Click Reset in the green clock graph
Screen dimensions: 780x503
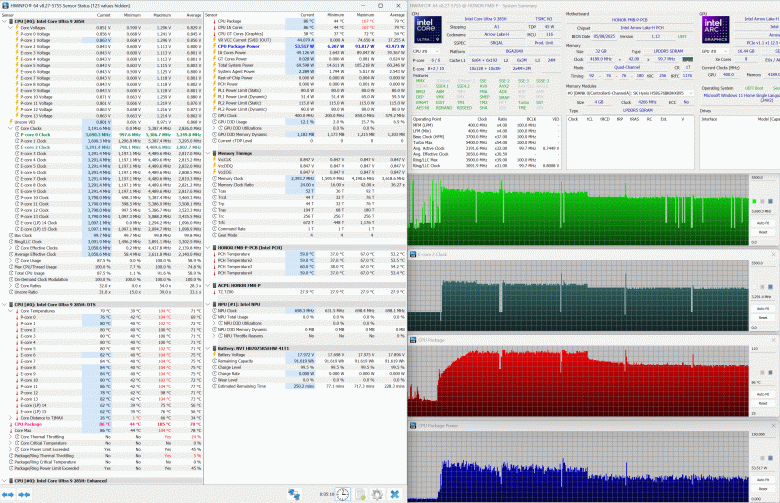763,232
